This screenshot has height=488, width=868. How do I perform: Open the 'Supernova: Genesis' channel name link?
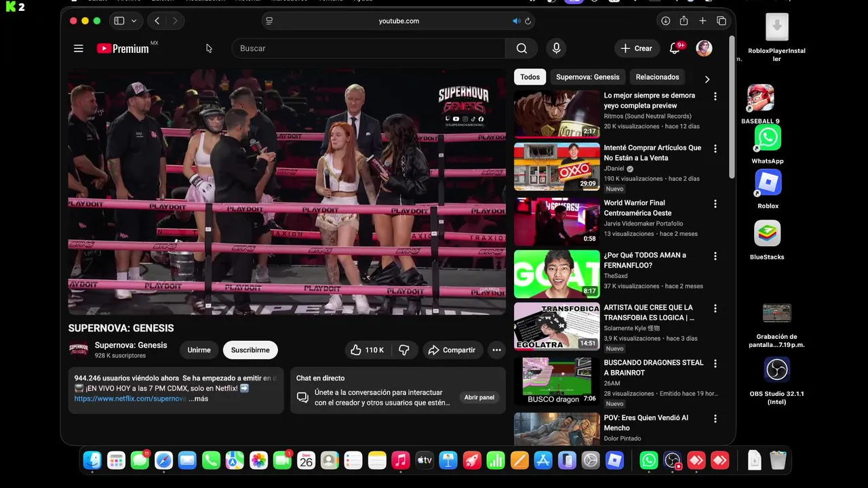pyautogui.click(x=131, y=345)
